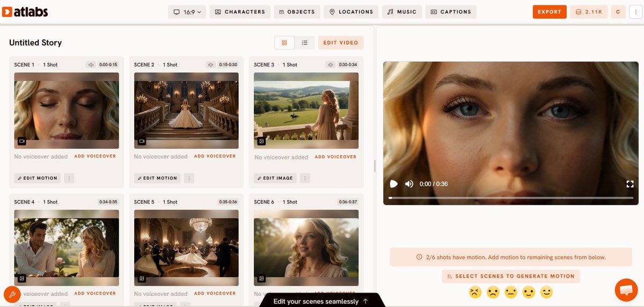The width and height of the screenshot is (644, 307).
Task: Open the 16:9 aspect ratio dropdown
Action: point(187,12)
